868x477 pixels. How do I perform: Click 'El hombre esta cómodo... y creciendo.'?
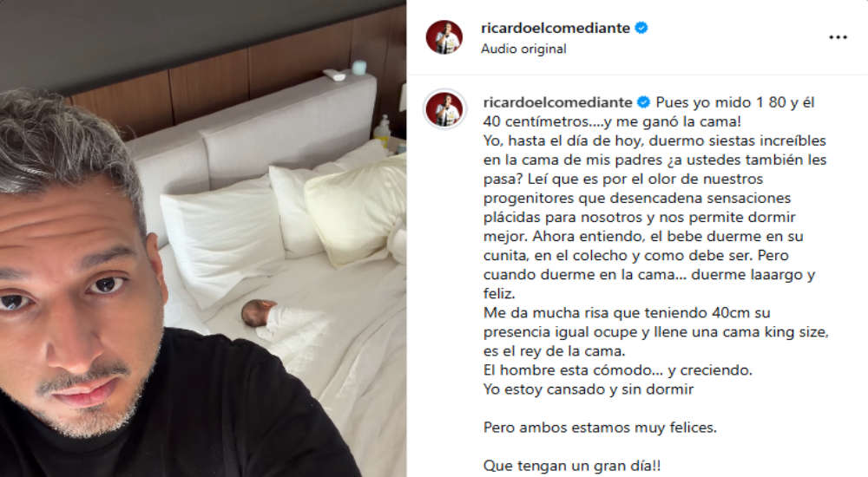[x=618, y=369]
